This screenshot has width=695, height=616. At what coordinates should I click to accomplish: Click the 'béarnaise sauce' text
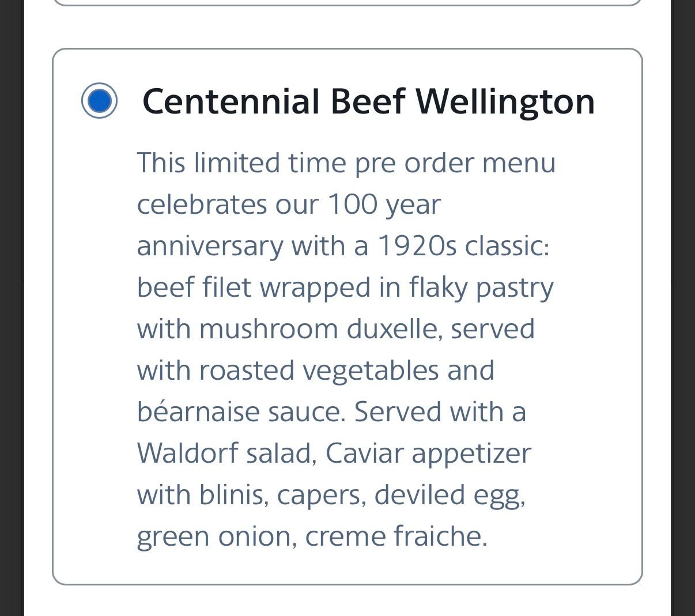click(241, 412)
